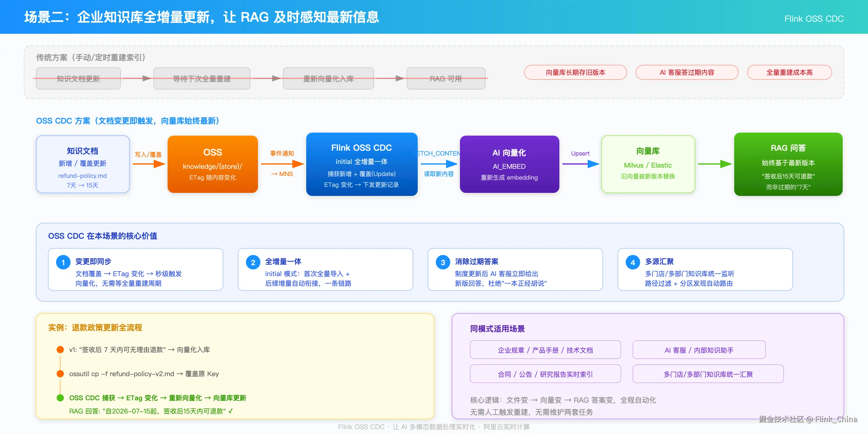Click the numbered circle 3 beside 消除过期答案
This screenshot has height=434, width=868.
click(x=443, y=262)
